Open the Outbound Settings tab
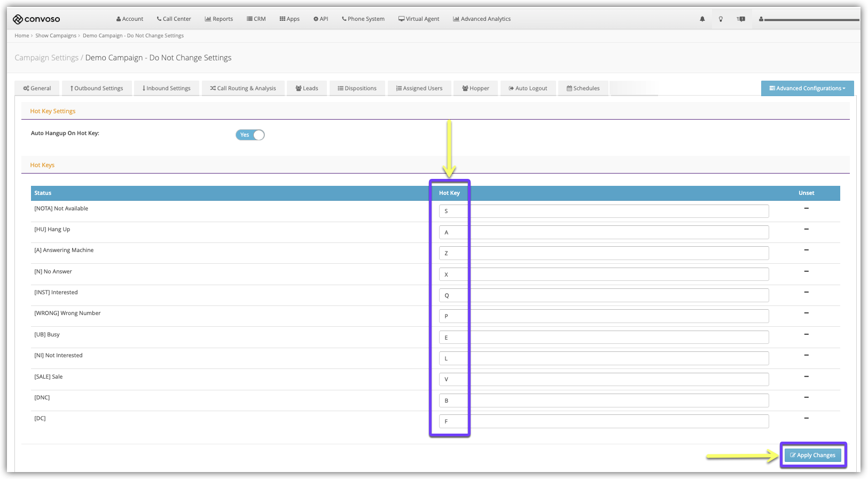 (97, 89)
